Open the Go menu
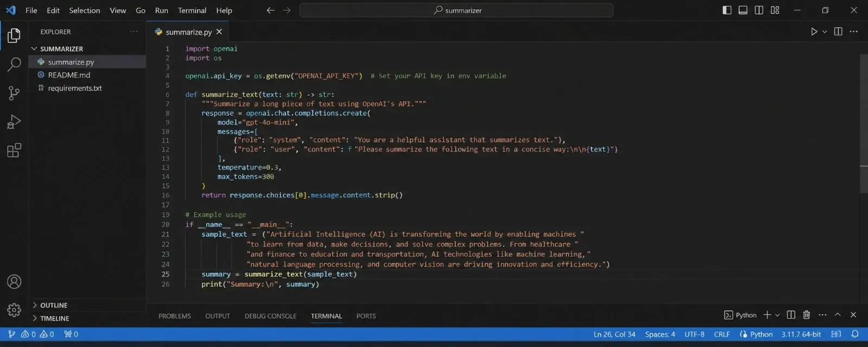The height and width of the screenshot is (347, 868). tap(141, 10)
